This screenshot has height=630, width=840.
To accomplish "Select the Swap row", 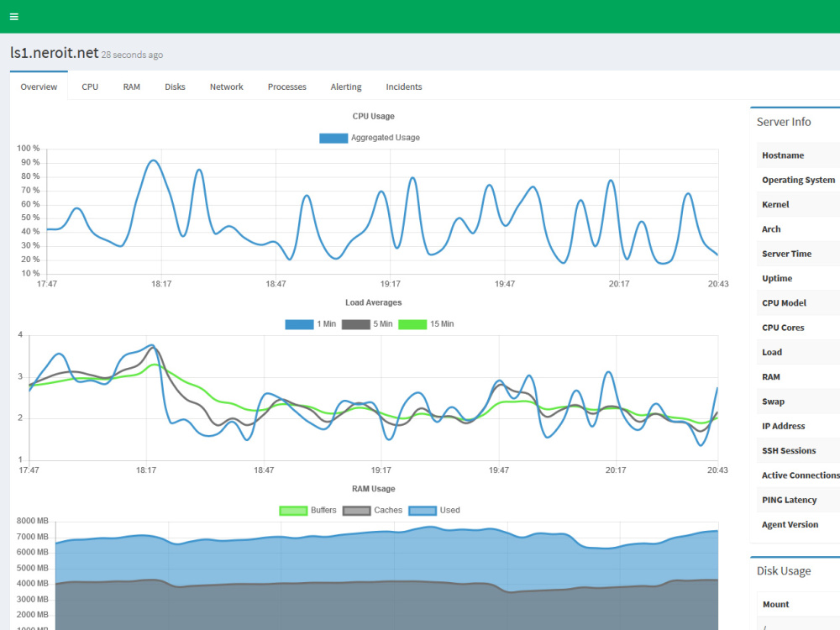I will coord(798,402).
